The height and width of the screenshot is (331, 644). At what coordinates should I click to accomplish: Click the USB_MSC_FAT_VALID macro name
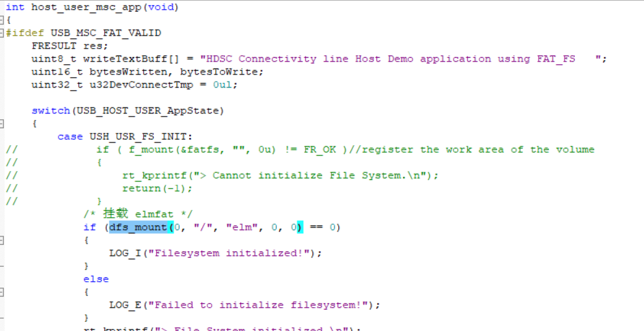tap(106, 33)
